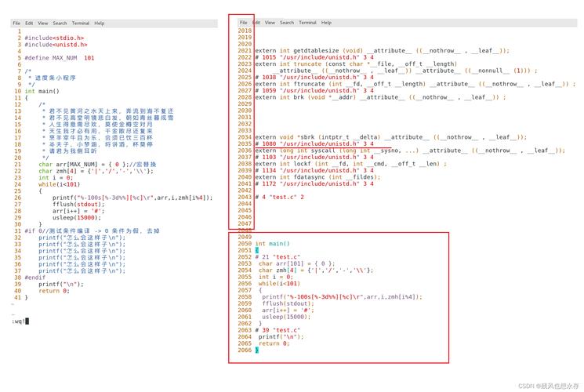Image resolution: width=584 pixels, height=392 pixels.
Task: Open View menu in right terminal
Action: click(x=270, y=23)
